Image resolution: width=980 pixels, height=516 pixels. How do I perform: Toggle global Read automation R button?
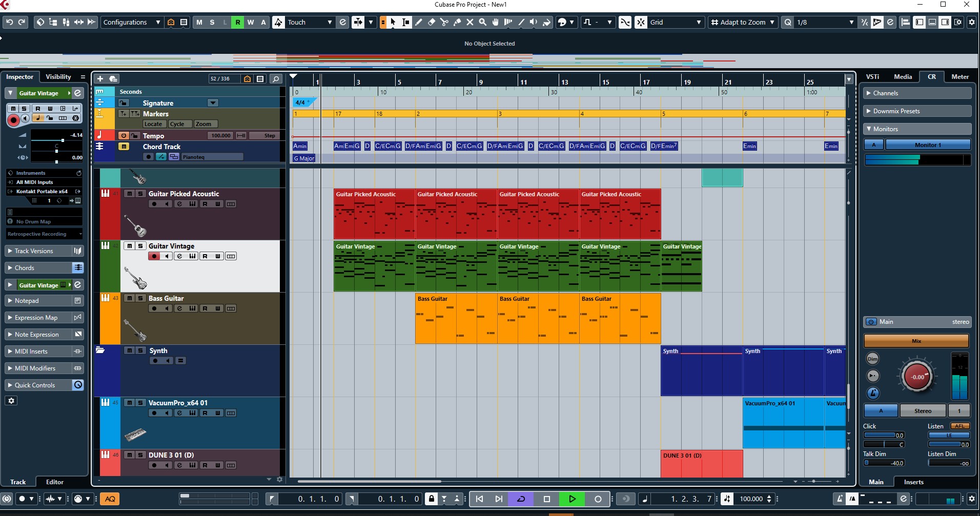click(238, 22)
